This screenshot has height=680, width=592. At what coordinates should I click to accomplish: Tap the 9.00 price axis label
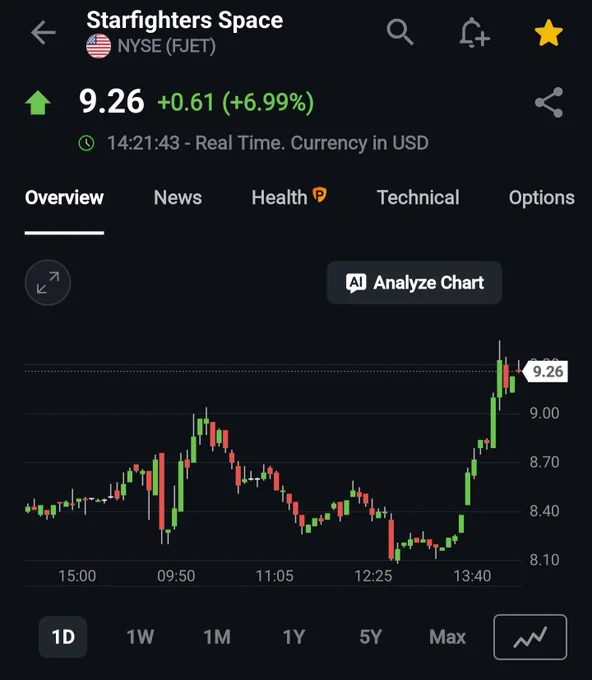[x=544, y=413]
